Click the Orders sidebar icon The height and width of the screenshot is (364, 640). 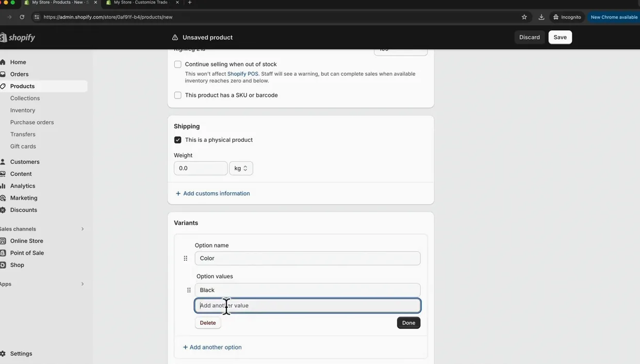click(x=3, y=74)
